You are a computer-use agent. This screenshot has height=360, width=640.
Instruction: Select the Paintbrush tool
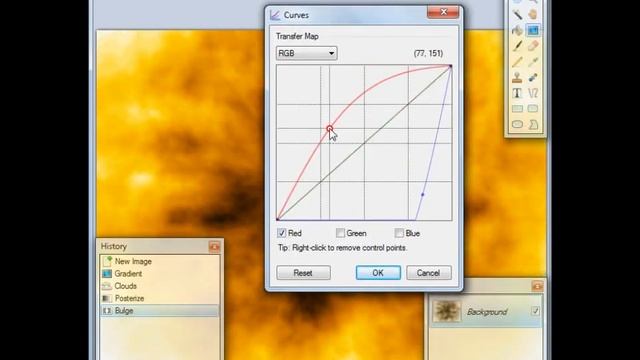[518, 46]
